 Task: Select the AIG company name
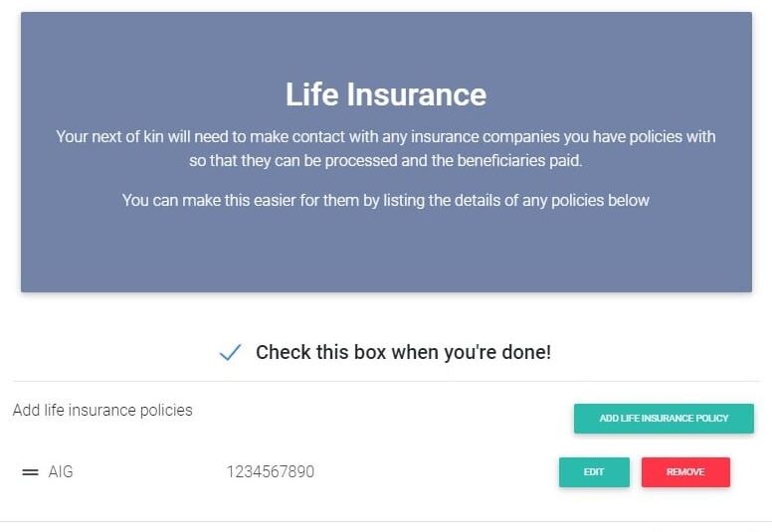(x=61, y=472)
